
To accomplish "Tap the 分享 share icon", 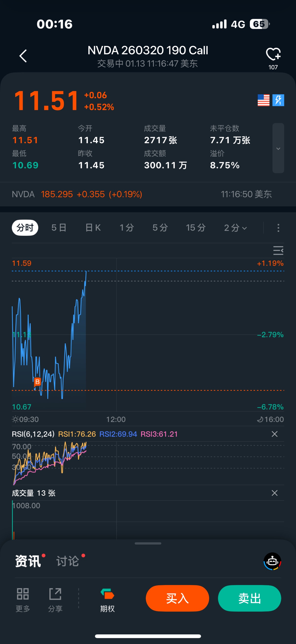I will [x=55, y=599].
